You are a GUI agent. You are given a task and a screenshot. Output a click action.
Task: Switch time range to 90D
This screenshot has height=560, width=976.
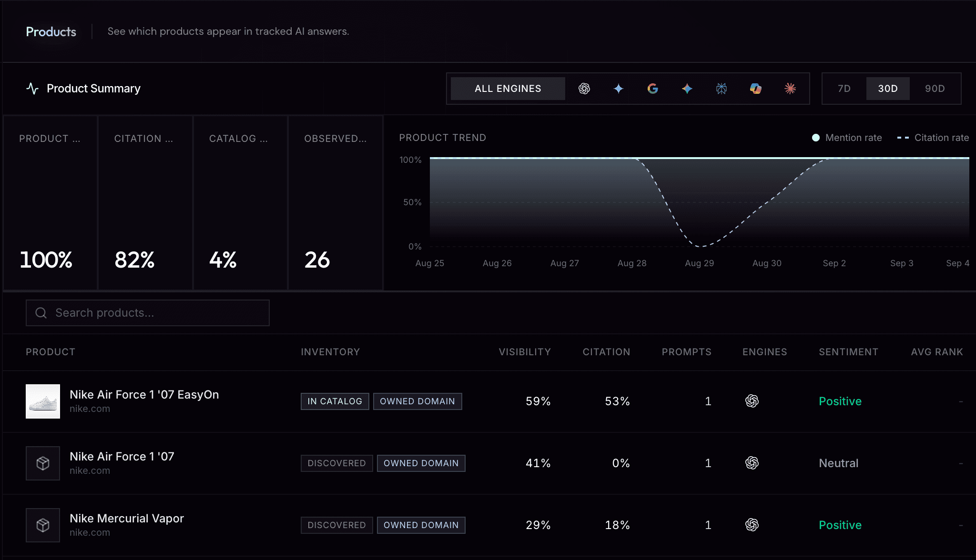(935, 89)
